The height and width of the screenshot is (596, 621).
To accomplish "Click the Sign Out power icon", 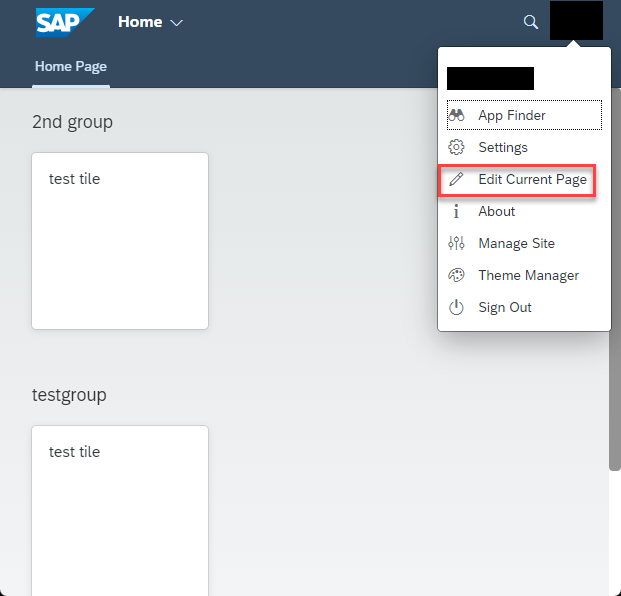I will coord(456,307).
